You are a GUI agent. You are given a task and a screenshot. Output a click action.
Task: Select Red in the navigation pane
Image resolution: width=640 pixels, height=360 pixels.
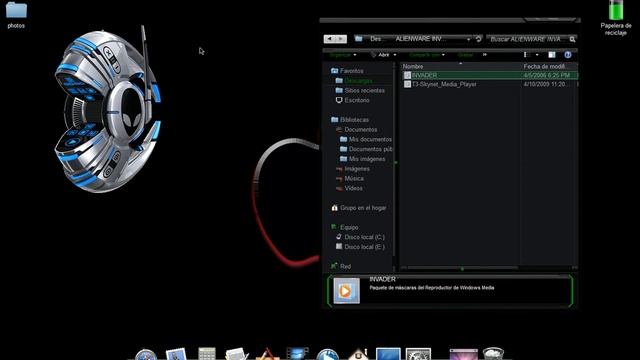coord(341,266)
